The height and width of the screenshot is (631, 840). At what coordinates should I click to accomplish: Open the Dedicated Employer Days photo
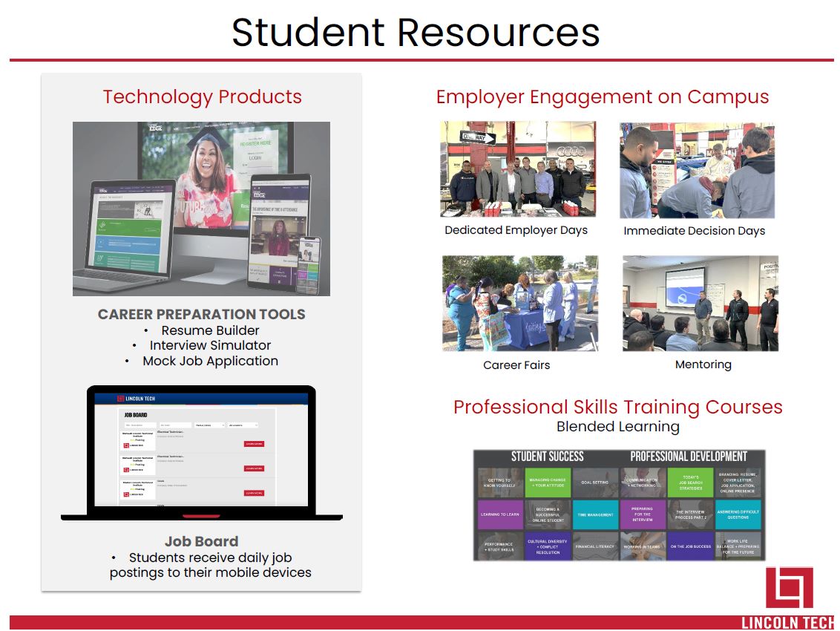pyautogui.click(x=518, y=169)
